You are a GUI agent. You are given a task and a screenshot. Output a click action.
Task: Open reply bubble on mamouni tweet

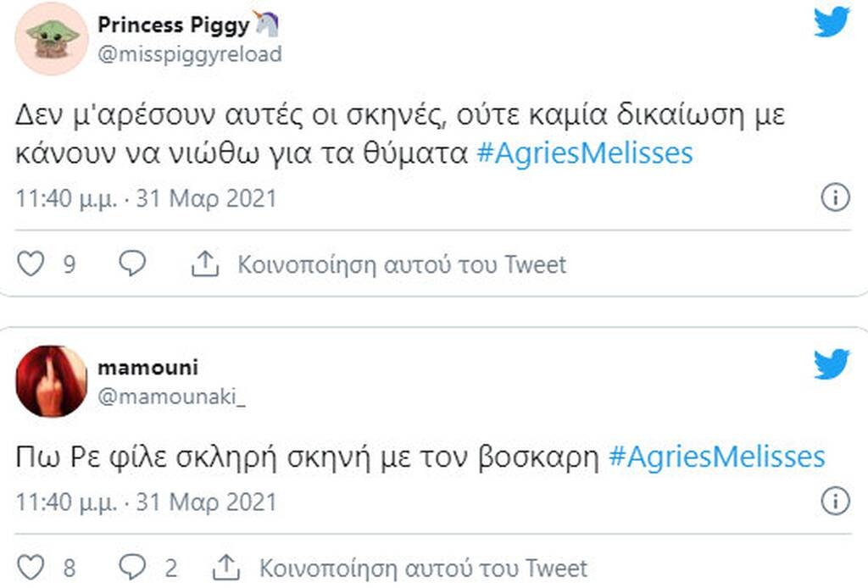[x=132, y=567]
